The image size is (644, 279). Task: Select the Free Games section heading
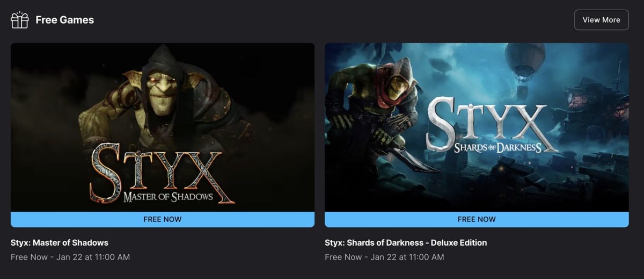[x=64, y=20]
